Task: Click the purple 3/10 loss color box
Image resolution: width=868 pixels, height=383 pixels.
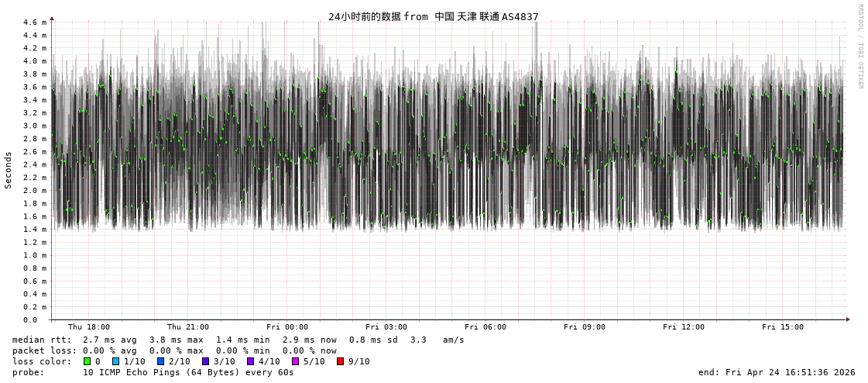Action: pos(205,361)
